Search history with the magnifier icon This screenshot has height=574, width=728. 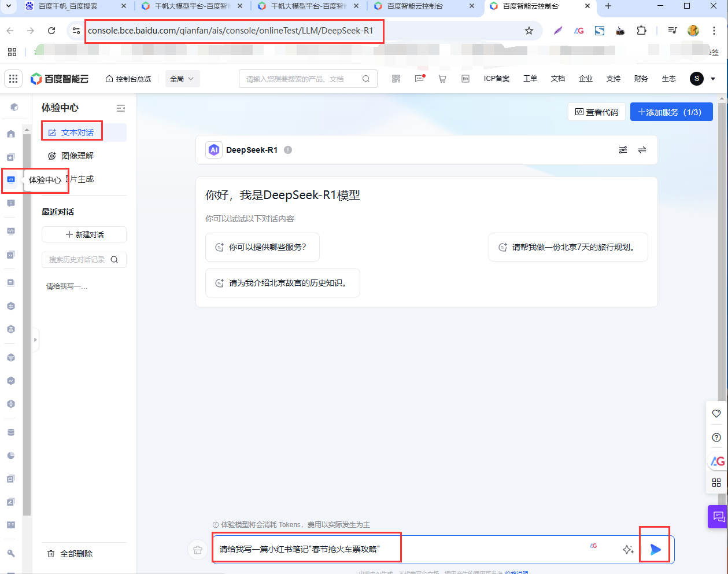coord(114,260)
